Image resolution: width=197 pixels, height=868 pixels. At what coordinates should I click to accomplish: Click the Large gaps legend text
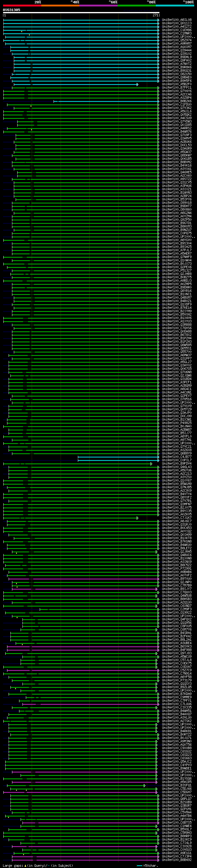(x=38, y=866)
